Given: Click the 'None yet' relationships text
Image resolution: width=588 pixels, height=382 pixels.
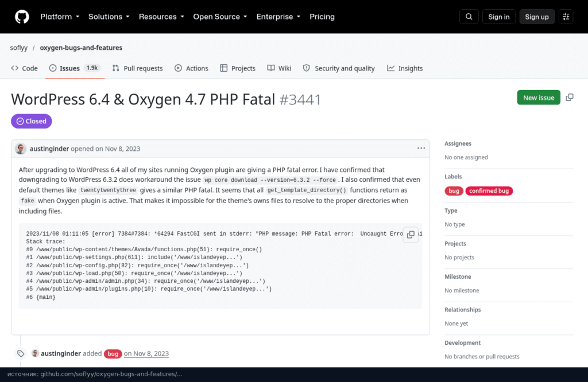Looking at the screenshot, I should click(x=457, y=323).
